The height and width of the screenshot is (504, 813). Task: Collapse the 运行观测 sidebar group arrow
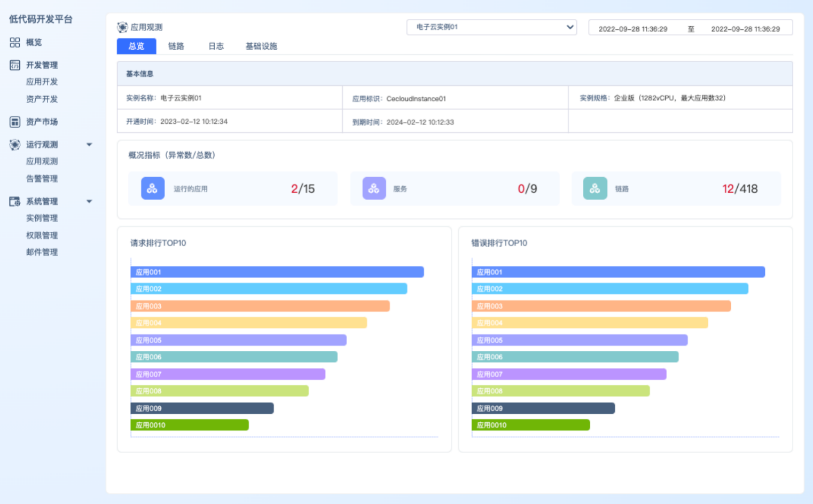click(x=89, y=145)
